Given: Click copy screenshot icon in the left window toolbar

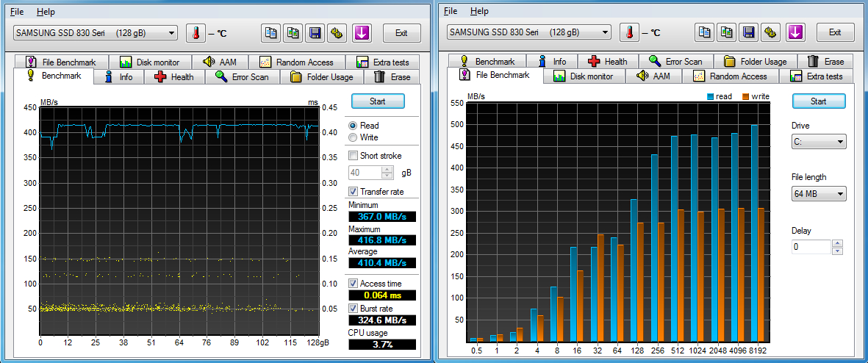Looking at the screenshot, I should (293, 33).
